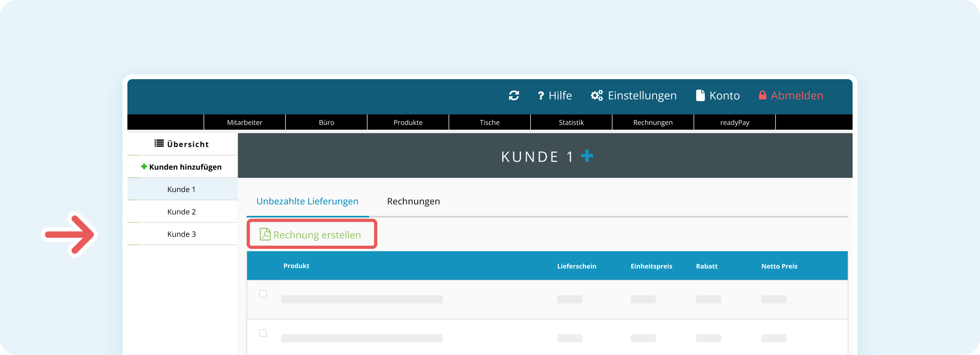Click the Lieferschein column header

pyautogui.click(x=577, y=266)
